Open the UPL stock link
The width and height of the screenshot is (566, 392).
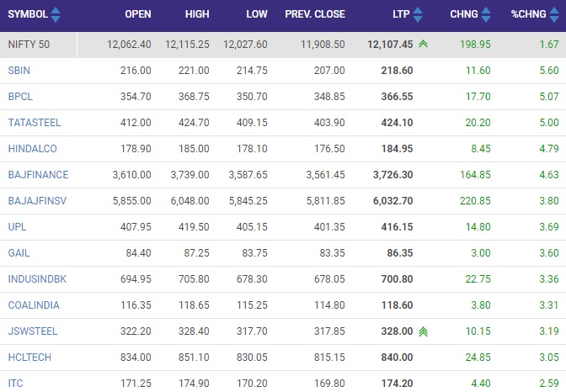click(x=17, y=227)
